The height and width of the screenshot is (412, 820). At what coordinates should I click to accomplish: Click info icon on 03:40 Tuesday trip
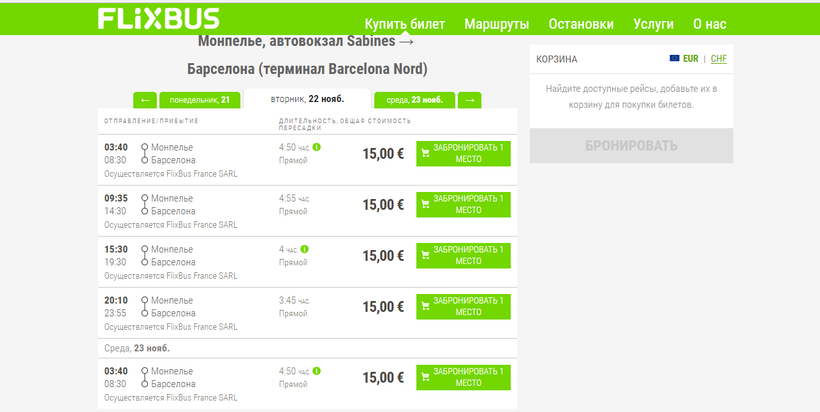[317, 147]
